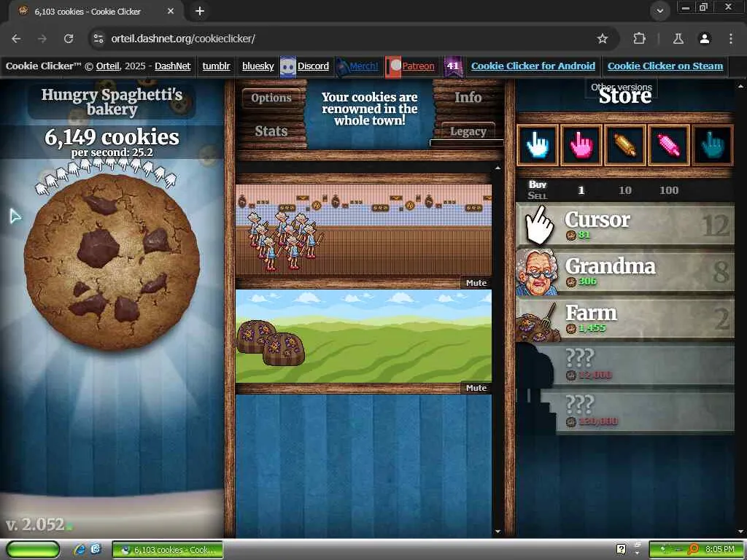Switch store mode to Buy

[x=538, y=184]
